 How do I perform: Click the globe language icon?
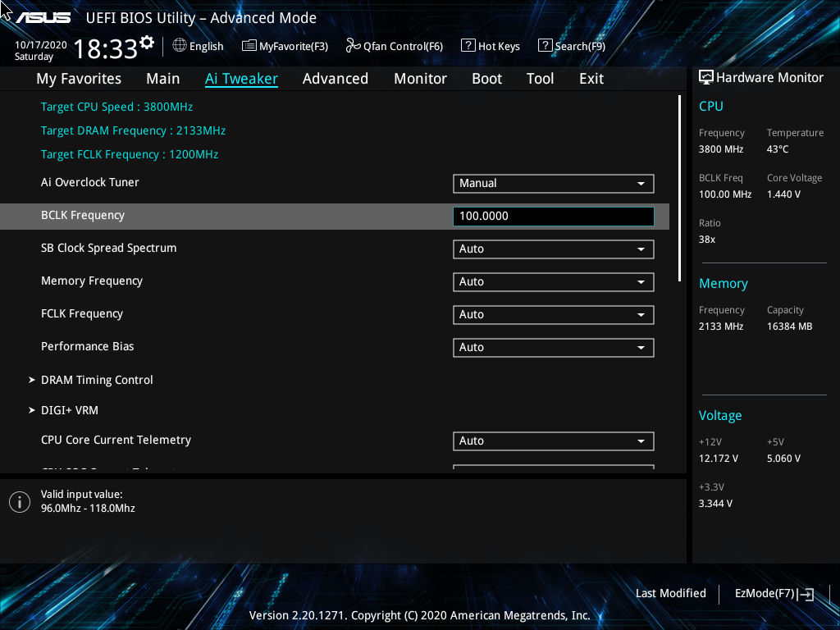pyautogui.click(x=180, y=46)
